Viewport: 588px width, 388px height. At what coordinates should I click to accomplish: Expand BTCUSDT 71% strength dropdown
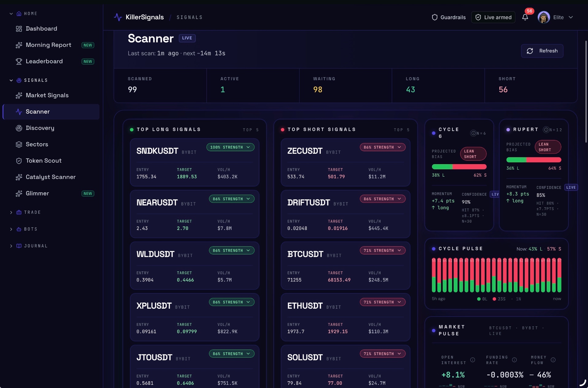coord(383,251)
